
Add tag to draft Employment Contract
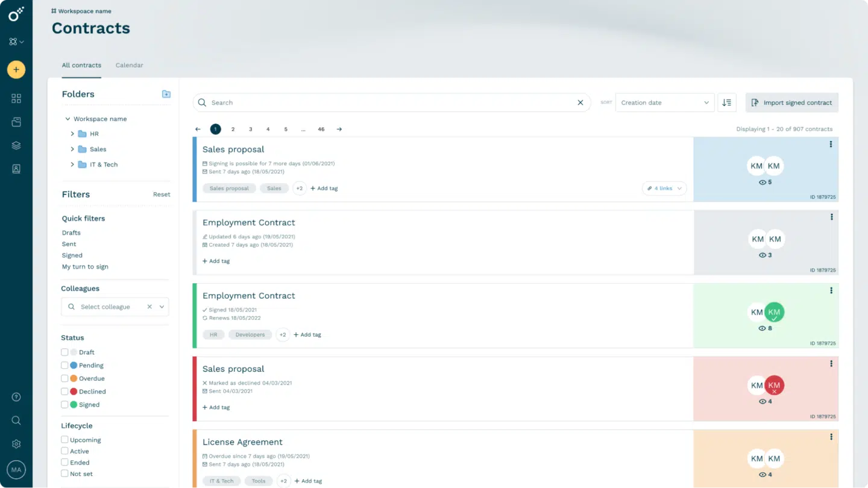tap(216, 261)
